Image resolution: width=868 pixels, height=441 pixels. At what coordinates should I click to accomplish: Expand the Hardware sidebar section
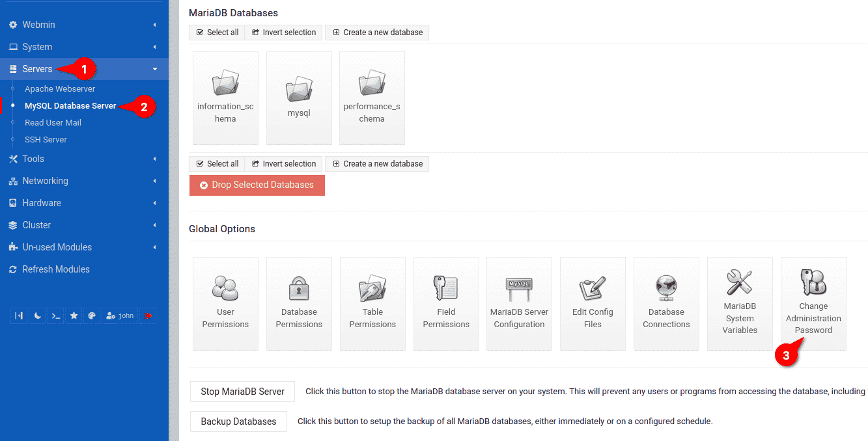(x=84, y=203)
